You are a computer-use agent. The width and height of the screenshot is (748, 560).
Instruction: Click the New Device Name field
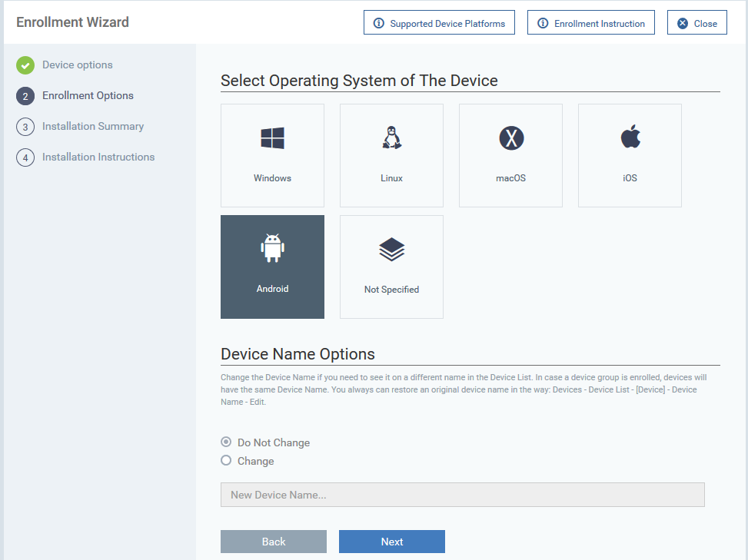pos(463,495)
